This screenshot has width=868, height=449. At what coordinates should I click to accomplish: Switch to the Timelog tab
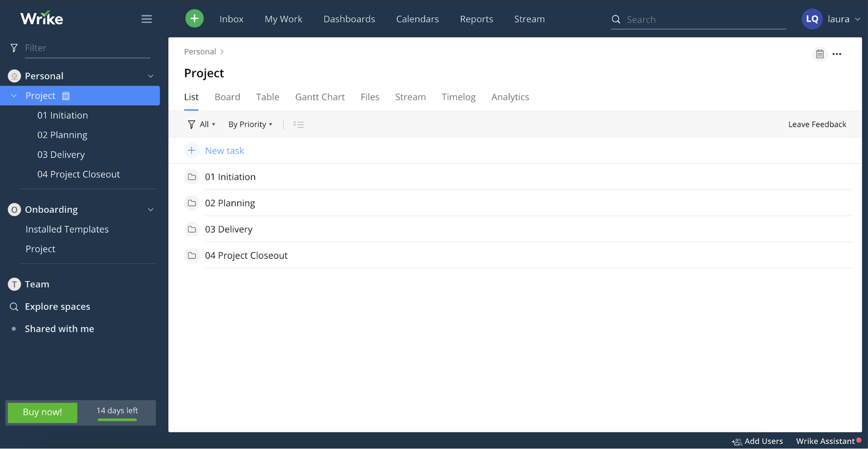click(x=459, y=97)
